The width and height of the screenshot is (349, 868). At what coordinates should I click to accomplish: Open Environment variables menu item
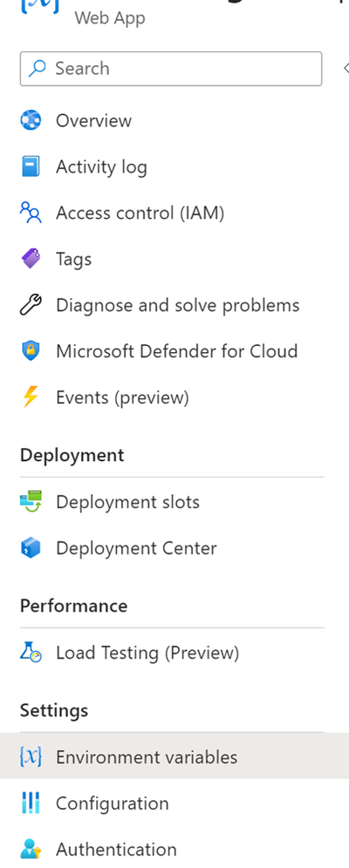point(174,756)
